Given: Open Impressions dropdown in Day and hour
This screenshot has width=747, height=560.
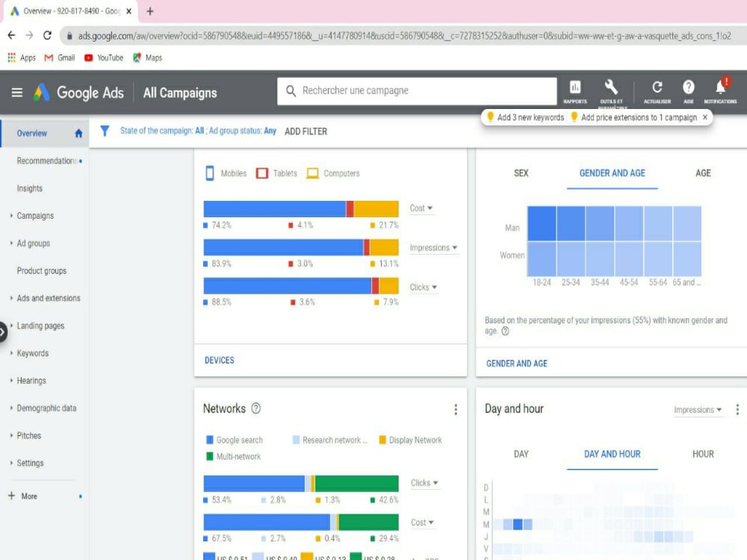Looking at the screenshot, I should click(x=698, y=409).
